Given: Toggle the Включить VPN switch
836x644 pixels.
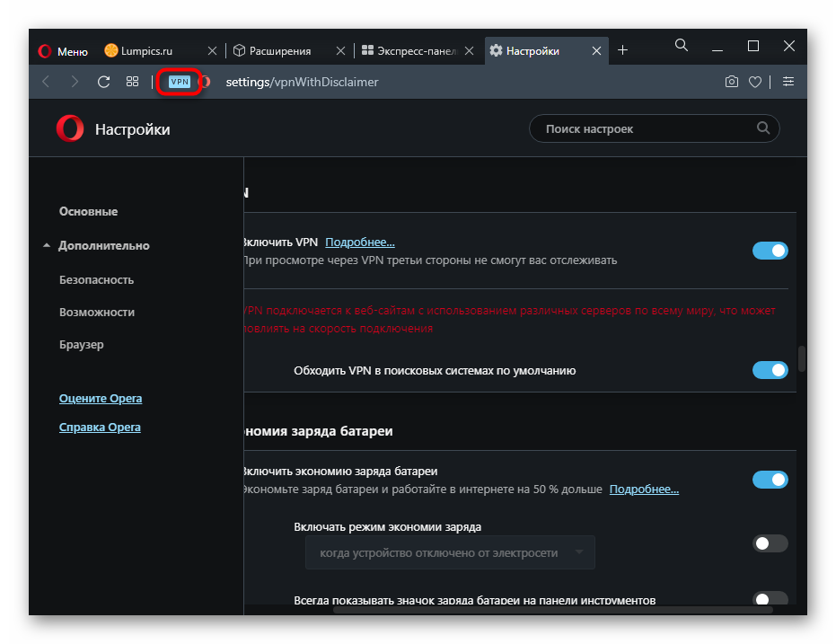Looking at the screenshot, I should point(770,251).
